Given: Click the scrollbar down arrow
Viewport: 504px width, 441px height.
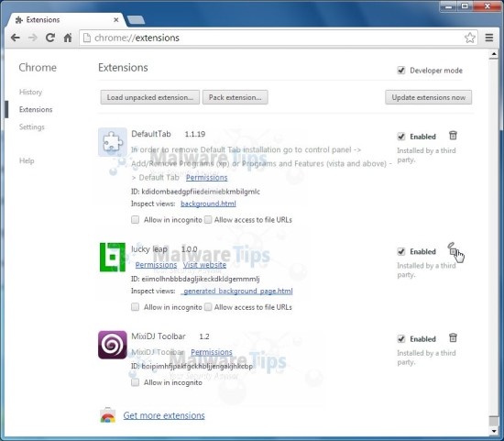Looking at the screenshot, I should point(494,431).
